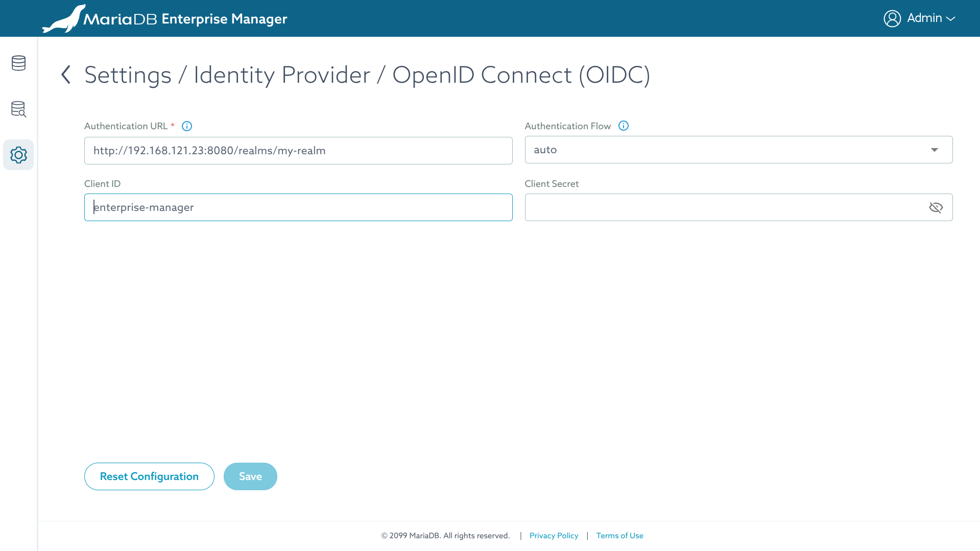Toggle Client Secret visibility eye icon
This screenshot has height=551, width=980.
tap(935, 207)
